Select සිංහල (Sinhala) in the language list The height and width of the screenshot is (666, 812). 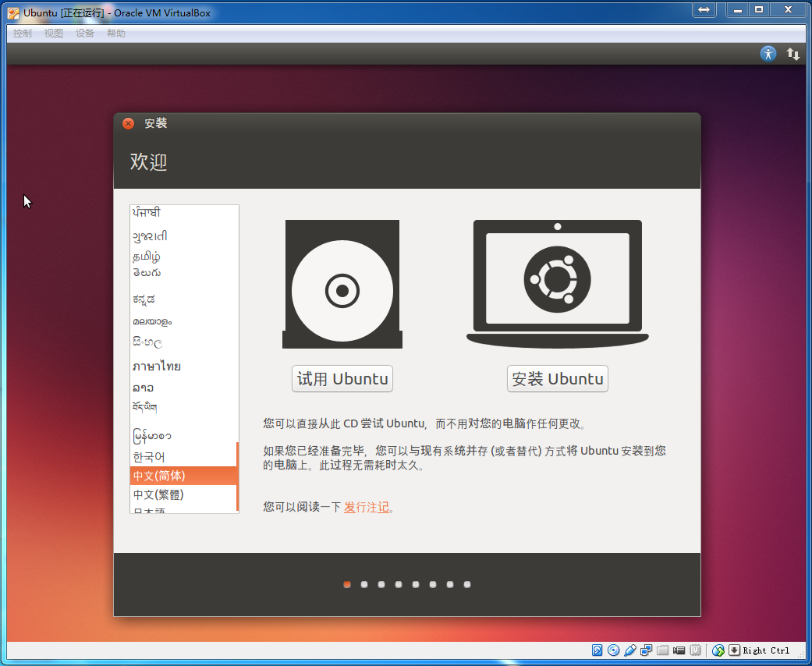pyautogui.click(x=183, y=342)
